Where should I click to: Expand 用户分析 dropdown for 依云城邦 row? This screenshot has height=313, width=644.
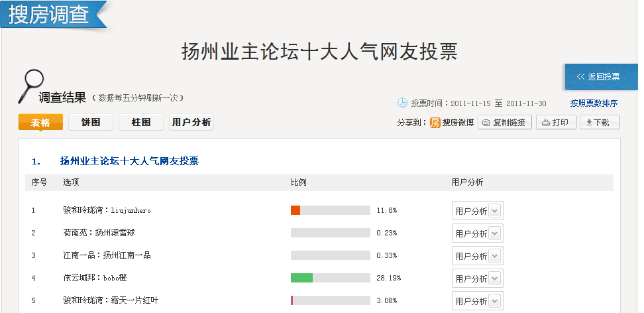[477, 279]
